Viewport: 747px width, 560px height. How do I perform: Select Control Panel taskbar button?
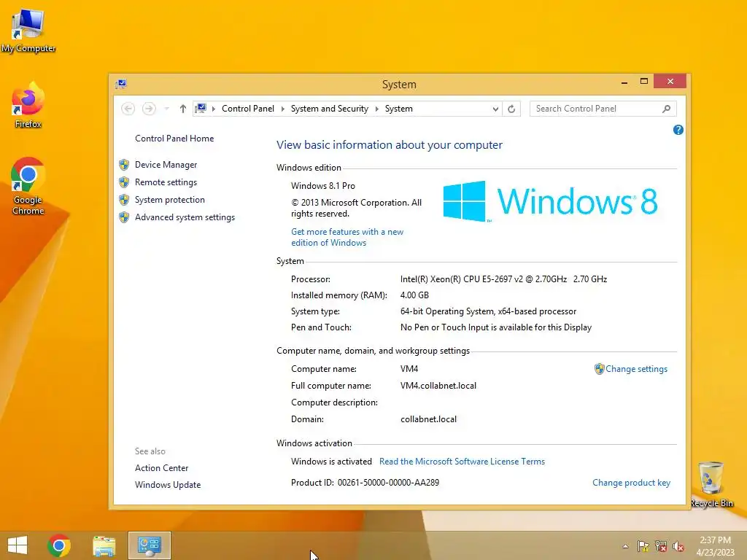point(150,545)
